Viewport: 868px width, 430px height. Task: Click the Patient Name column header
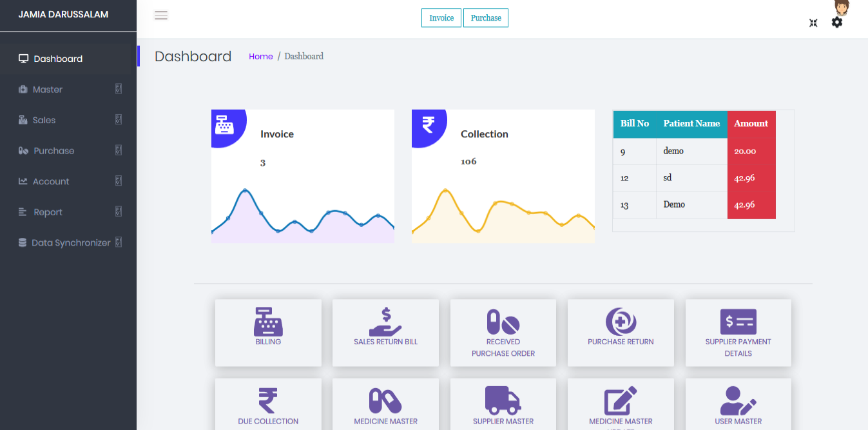tap(692, 124)
